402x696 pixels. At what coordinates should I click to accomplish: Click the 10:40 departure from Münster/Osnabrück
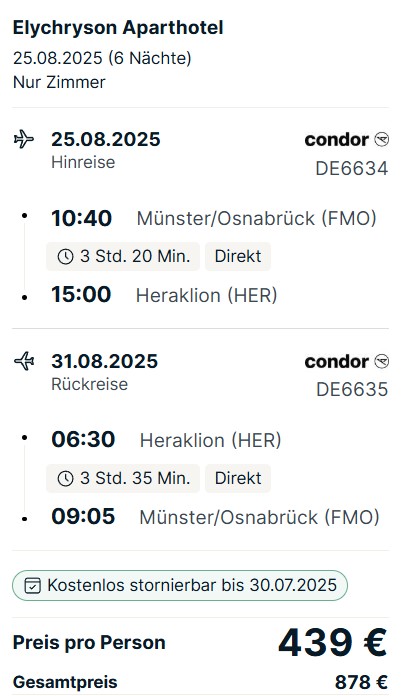[x=81, y=218]
